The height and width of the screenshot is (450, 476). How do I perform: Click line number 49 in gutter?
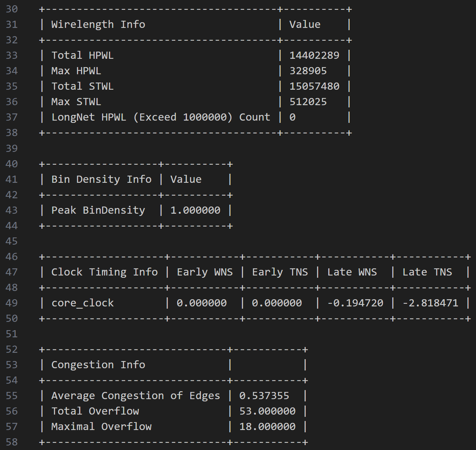click(x=12, y=303)
